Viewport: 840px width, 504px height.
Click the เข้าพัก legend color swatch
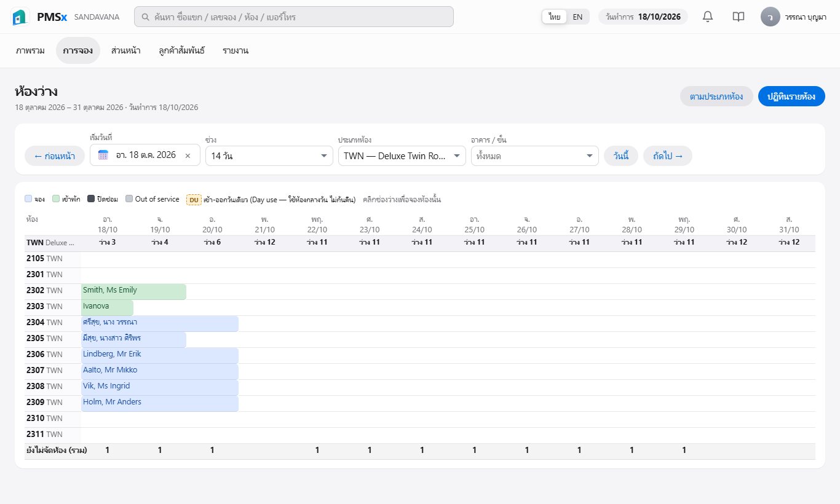56,199
